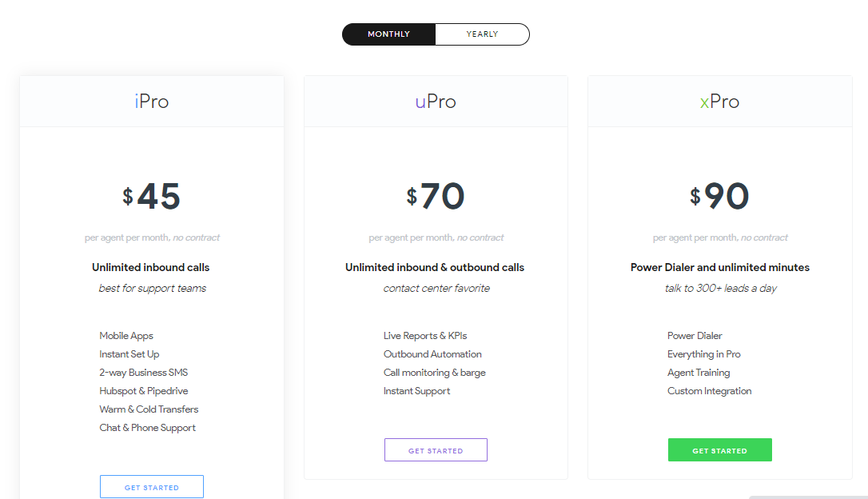Click the $45 iPro price

tap(152, 197)
